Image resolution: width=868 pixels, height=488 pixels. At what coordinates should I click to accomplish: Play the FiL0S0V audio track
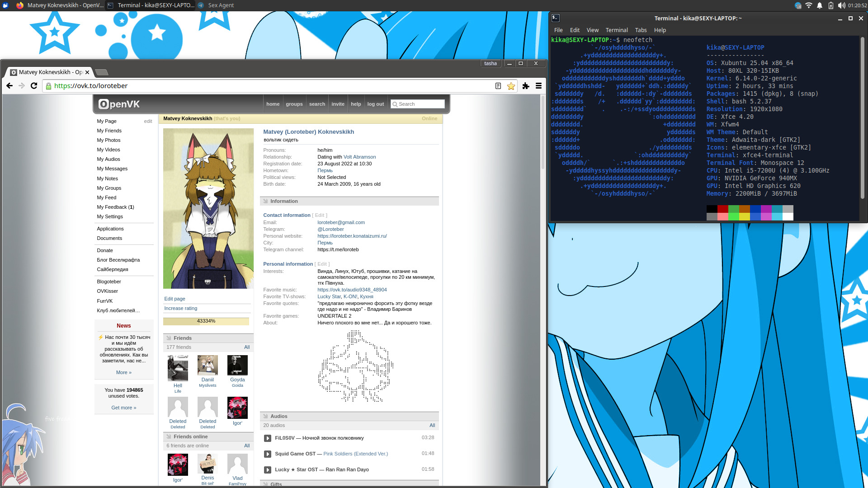[267, 438]
